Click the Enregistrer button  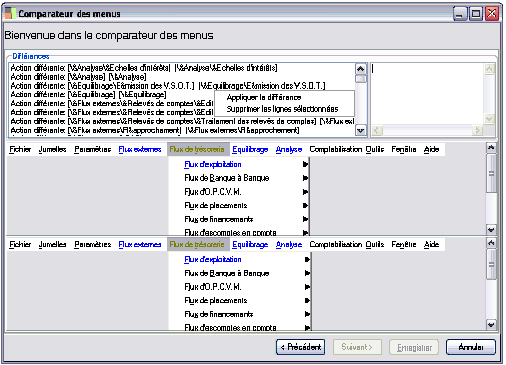click(x=414, y=347)
